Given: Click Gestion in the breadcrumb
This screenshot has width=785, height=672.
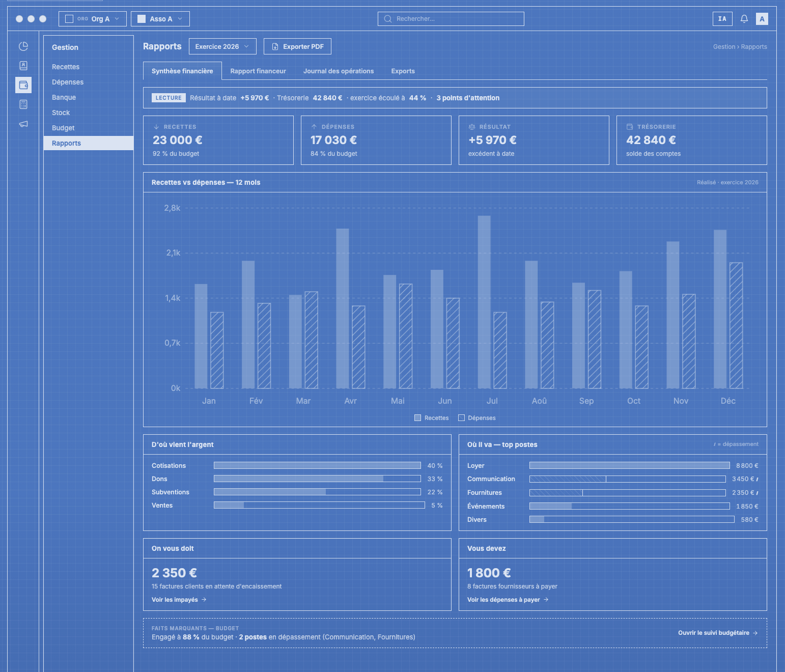Looking at the screenshot, I should tap(724, 46).
